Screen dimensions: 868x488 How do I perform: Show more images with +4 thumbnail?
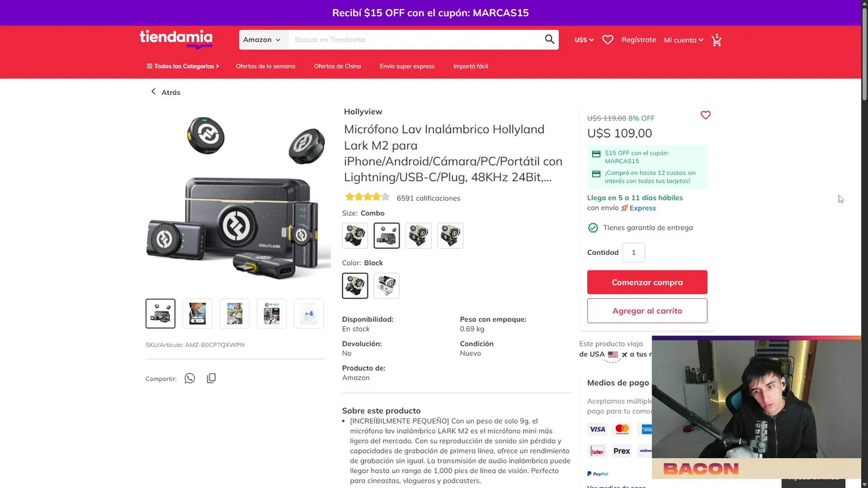[309, 314]
